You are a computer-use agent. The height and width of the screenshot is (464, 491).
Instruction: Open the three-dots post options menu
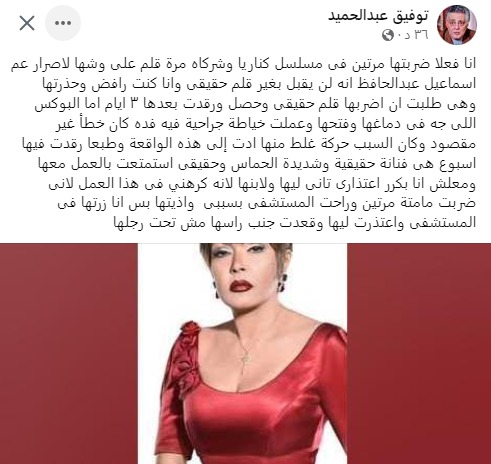[63, 23]
